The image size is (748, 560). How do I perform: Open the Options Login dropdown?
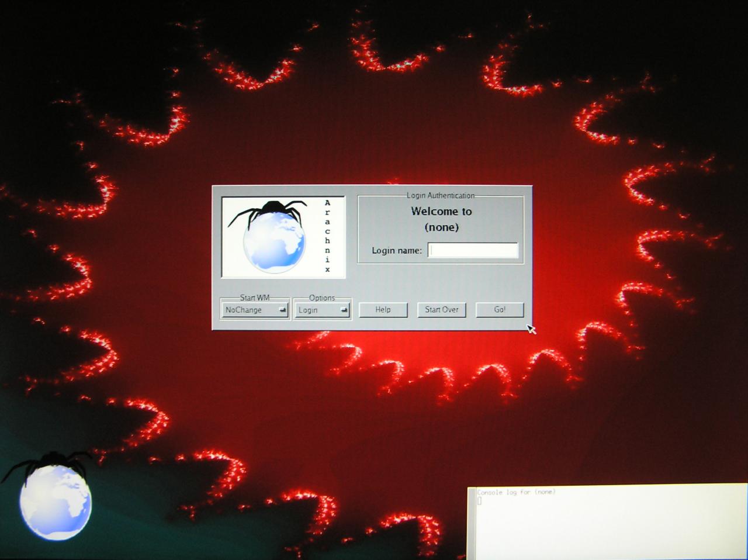pyautogui.click(x=322, y=310)
